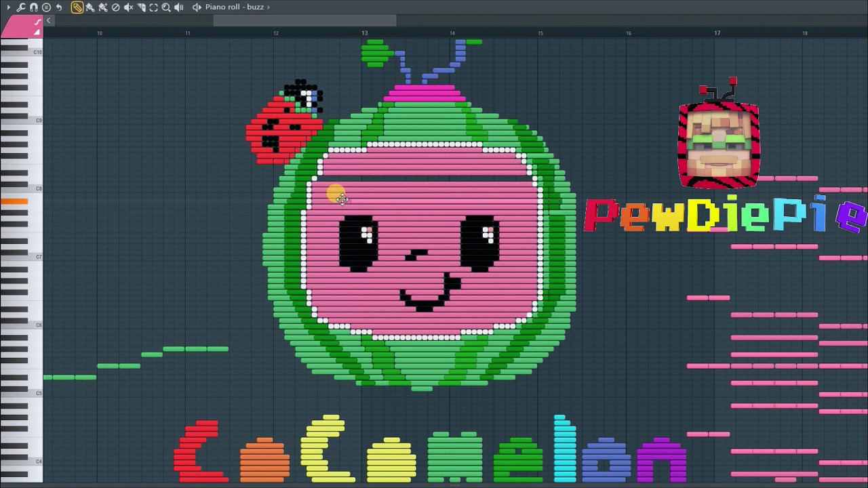Click bar 18 on the timeline ruler

pyautogui.click(x=805, y=33)
